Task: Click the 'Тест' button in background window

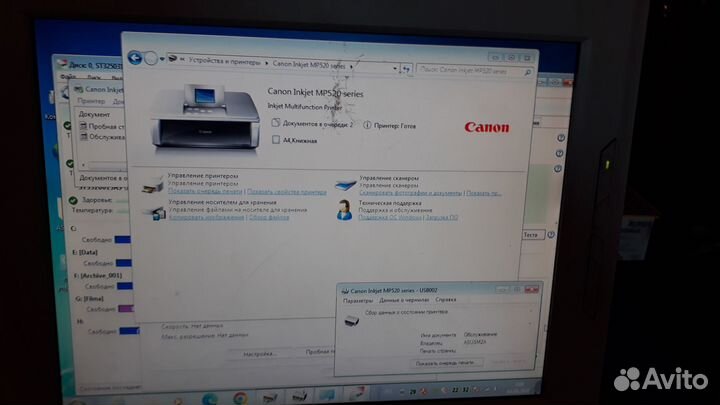Action: 533,235
